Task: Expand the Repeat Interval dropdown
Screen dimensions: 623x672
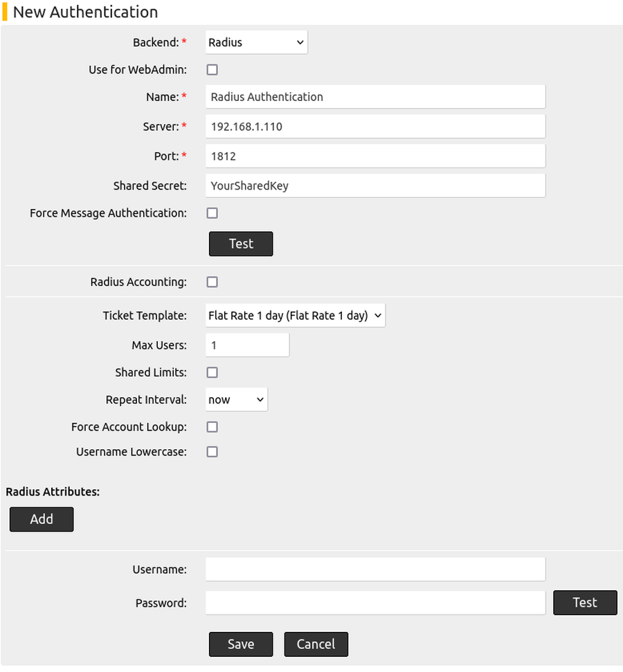Action: [x=235, y=399]
